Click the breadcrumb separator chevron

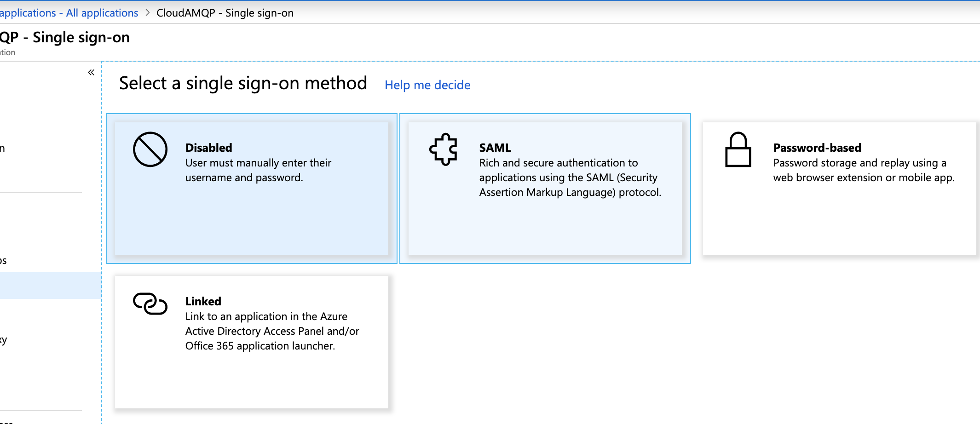148,13
